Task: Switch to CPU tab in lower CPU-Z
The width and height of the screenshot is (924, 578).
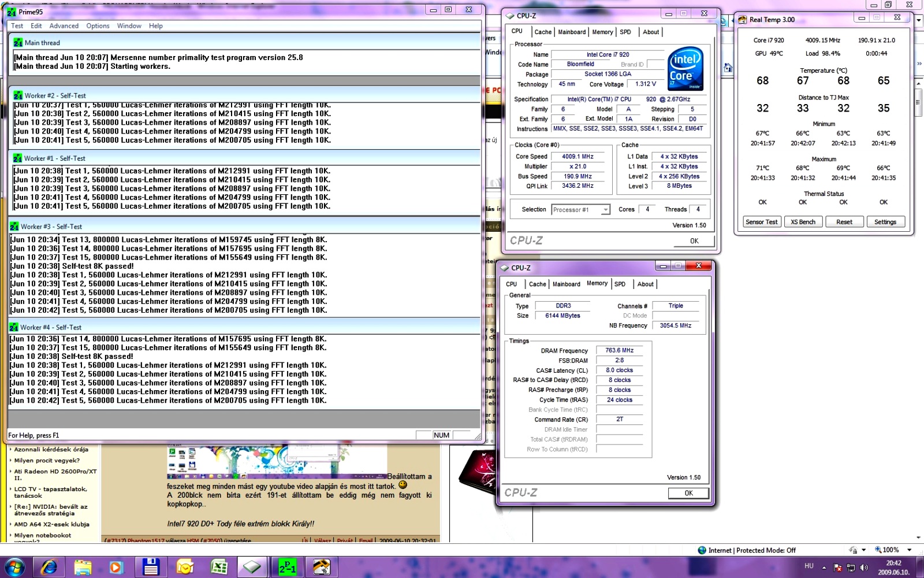Action: [512, 284]
